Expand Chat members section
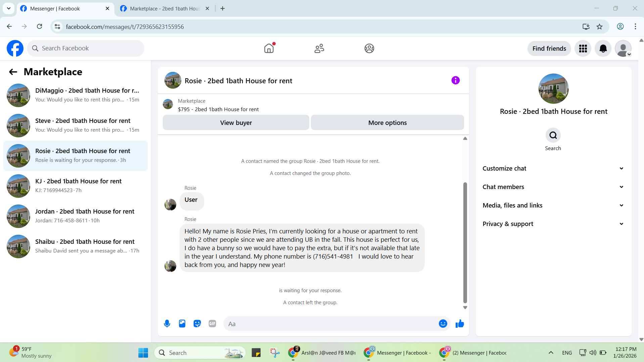Viewport: 644px width, 362px height. (553, 187)
